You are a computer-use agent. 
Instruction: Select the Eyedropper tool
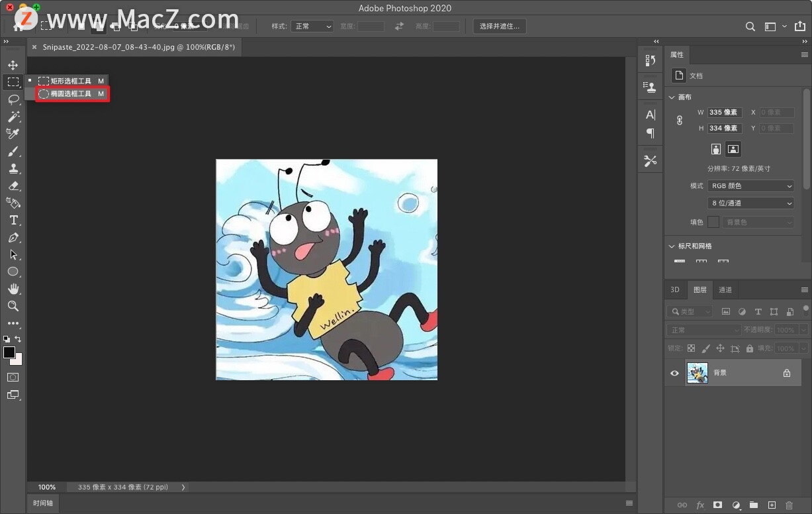pyautogui.click(x=13, y=134)
